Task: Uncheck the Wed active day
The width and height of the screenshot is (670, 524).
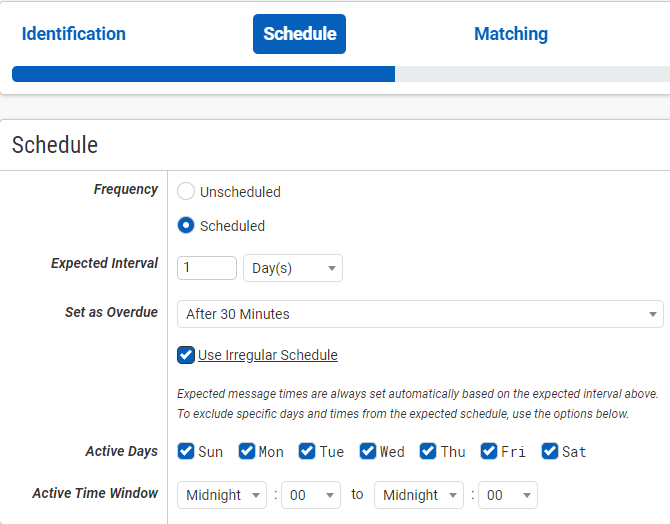Action: click(368, 451)
